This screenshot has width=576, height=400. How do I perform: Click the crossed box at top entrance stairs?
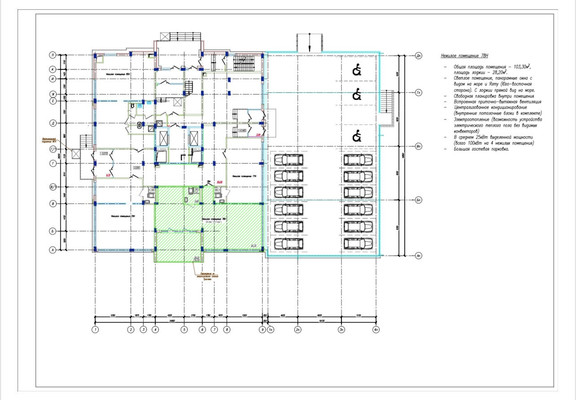point(165,36)
